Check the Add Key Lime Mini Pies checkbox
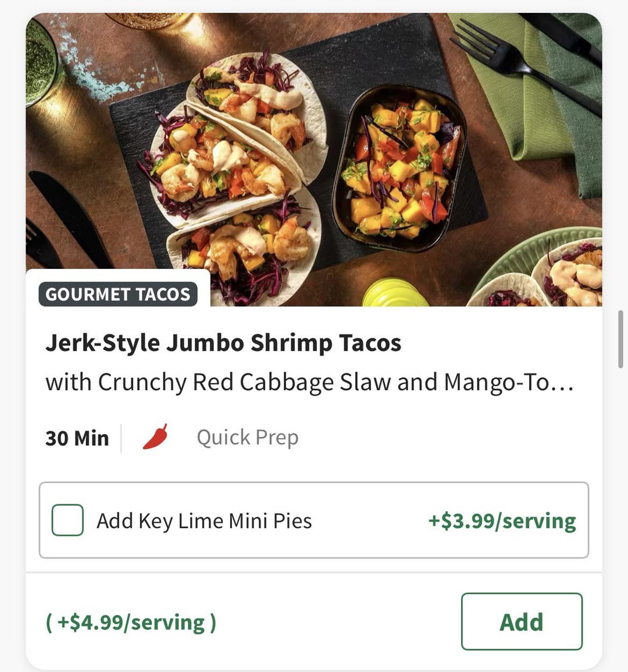 coord(67,520)
